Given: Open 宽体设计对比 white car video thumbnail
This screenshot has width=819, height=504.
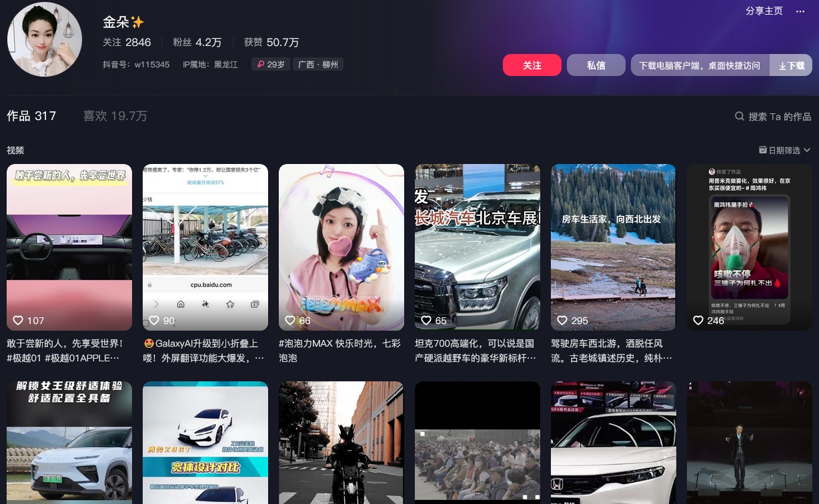Looking at the screenshot, I should [205, 443].
